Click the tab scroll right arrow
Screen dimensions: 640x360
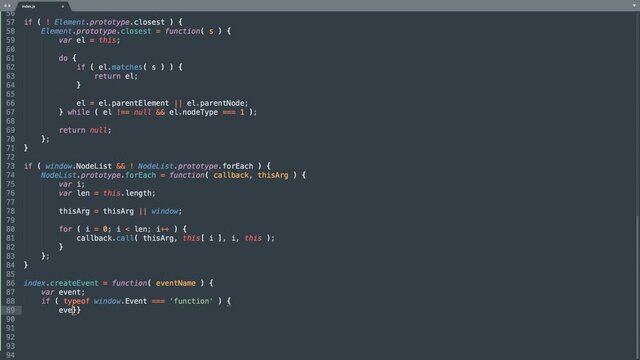pyautogui.click(x=9, y=6)
